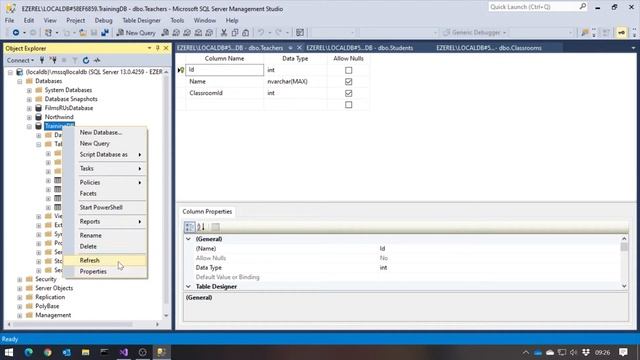Click the Copy toolbar icon

[x=235, y=33]
